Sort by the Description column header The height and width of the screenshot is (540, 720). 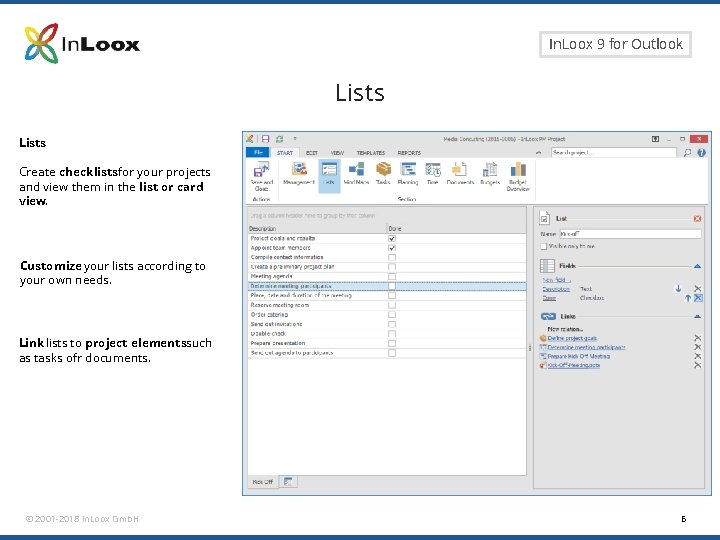(x=317, y=228)
